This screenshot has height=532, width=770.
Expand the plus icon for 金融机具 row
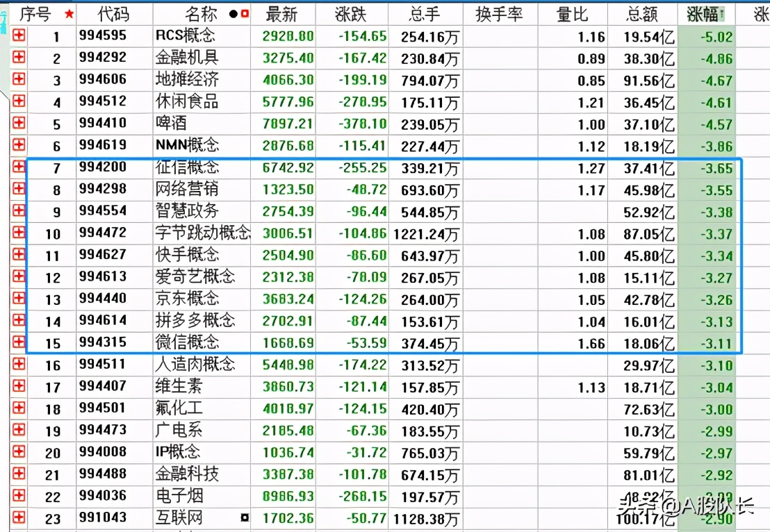click(x=19, y=58)
